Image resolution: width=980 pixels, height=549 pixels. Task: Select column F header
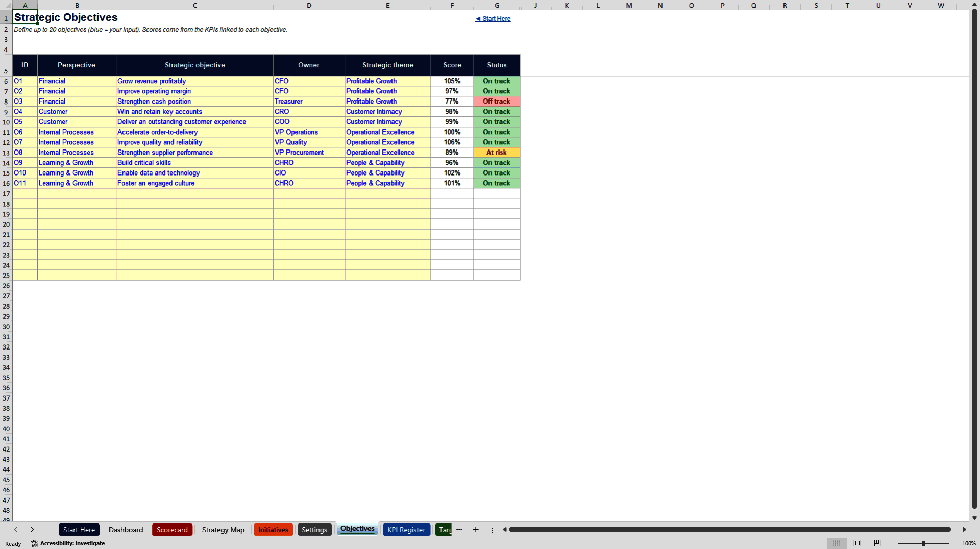click(x=452, y=5)
